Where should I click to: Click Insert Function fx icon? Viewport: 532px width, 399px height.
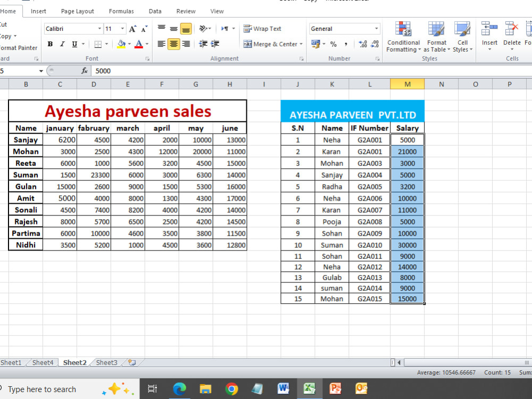85,71
